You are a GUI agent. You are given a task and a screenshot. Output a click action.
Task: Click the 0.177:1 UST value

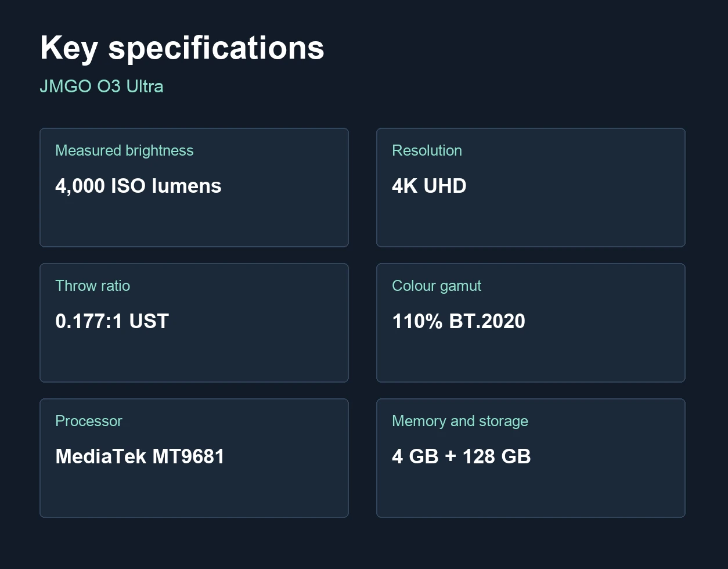coord(112,321)
